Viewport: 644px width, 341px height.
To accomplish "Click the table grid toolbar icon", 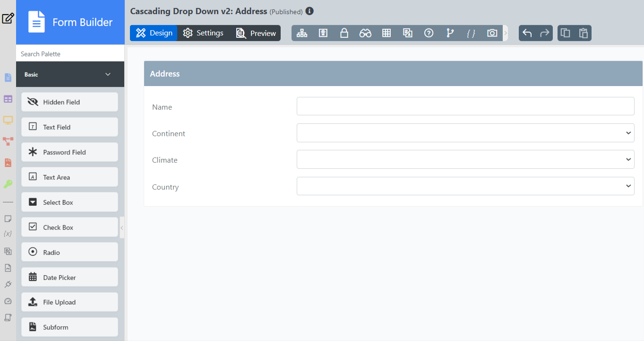I will [x=386, y=33].
